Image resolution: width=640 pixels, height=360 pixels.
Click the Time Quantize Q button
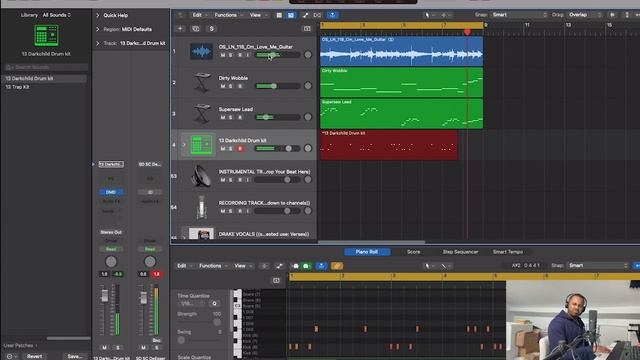214,304
